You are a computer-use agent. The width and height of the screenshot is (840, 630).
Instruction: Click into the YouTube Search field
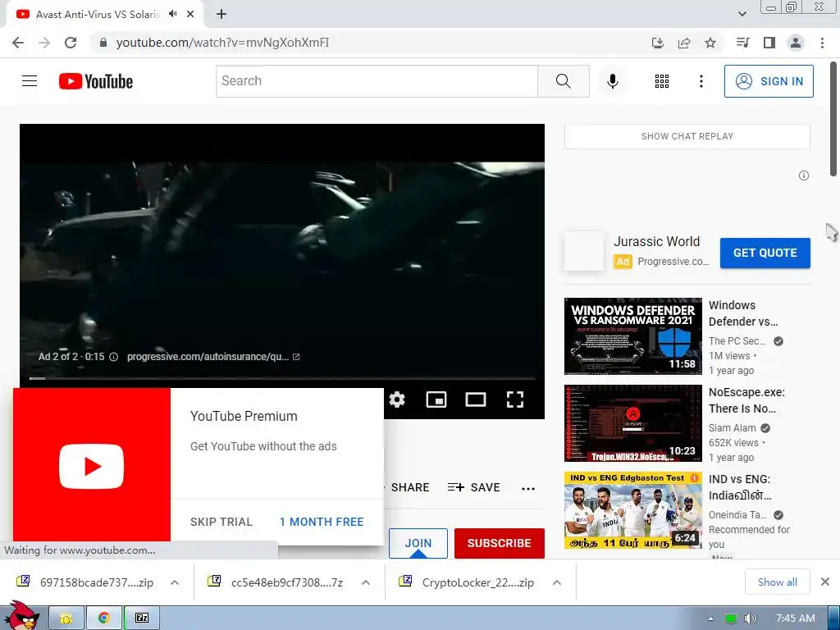tap(377, 81)
